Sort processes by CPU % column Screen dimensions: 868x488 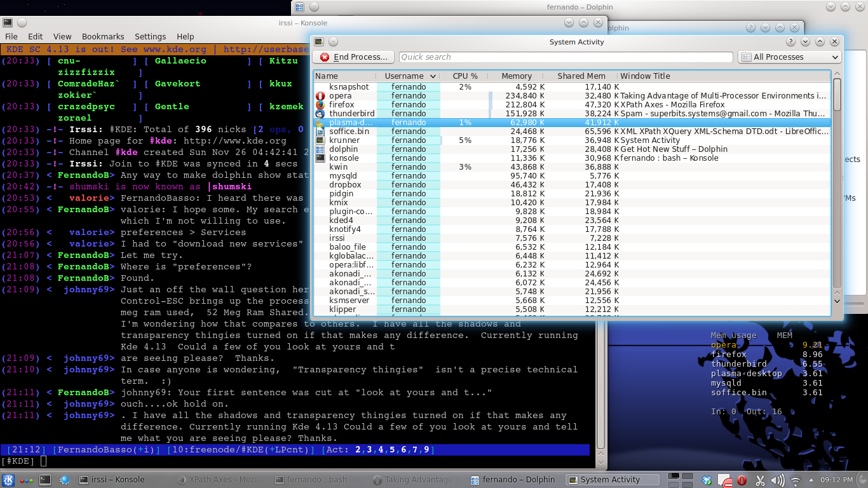pos(465,76)
